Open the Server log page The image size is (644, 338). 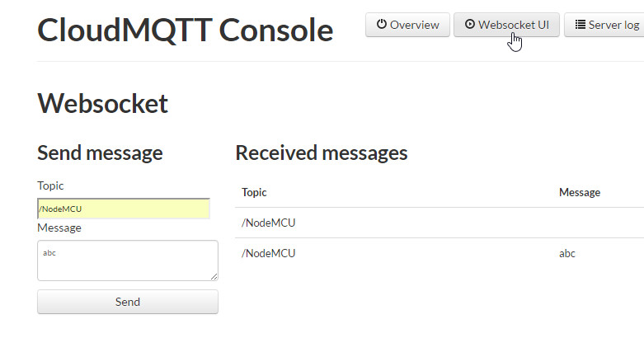coord(604,25)
